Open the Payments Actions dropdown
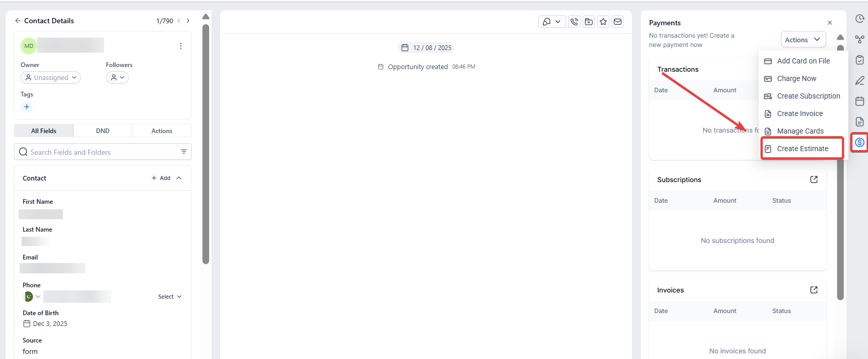The height and width of the screenshot is (359, 868). point(803,40)
